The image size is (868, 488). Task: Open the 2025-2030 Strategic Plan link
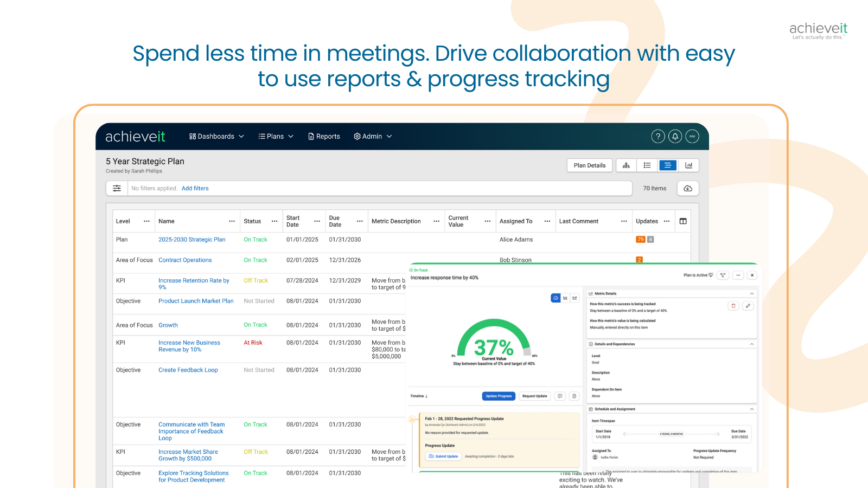tap(192, 239)
